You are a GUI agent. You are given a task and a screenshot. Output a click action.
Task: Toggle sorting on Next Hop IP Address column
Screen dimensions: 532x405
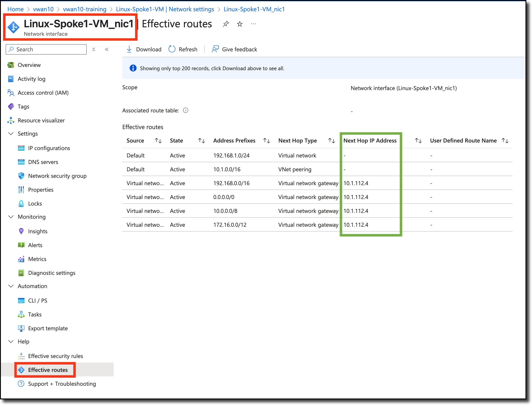click(419, 141)
